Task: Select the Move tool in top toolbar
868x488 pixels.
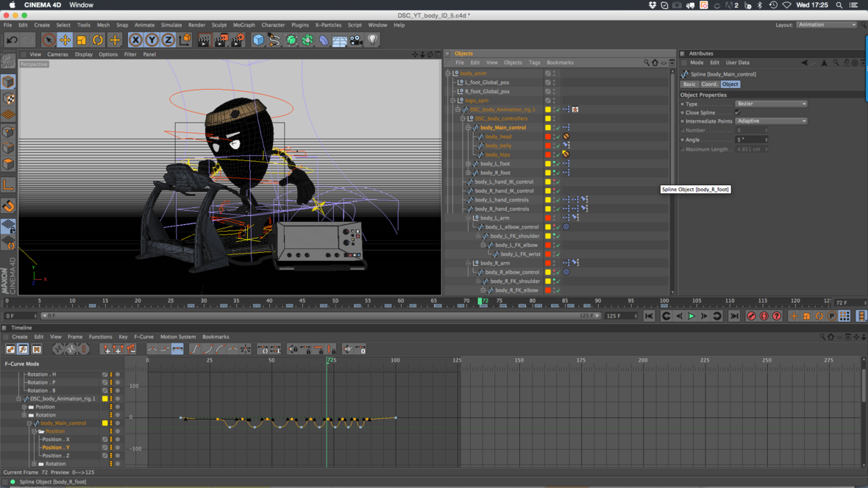Action: (x=65, y=40)
